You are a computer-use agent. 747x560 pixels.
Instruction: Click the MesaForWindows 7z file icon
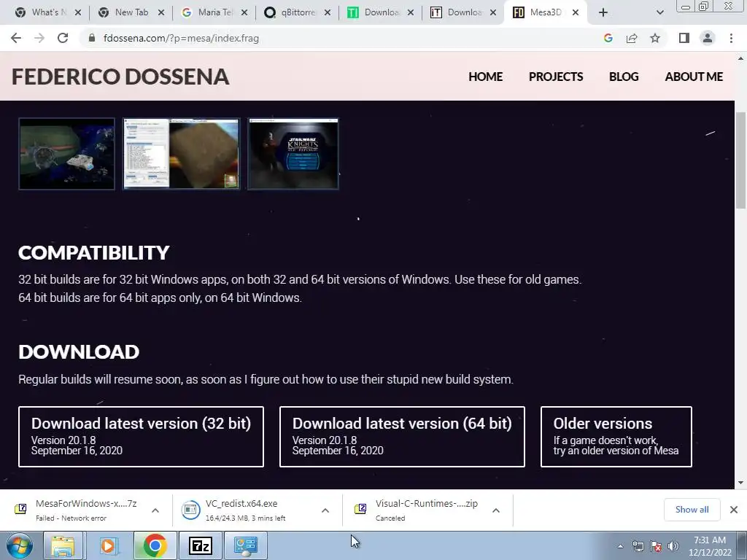coord(20,509)
